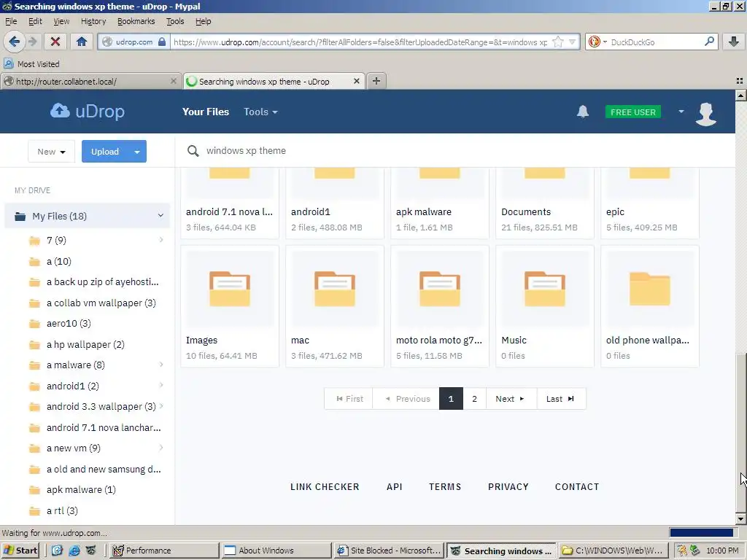Open the Music folder icon
Image resolution: width=747 pixels, height=560 pixels.
pyautogui.click(x=544, y=289)
